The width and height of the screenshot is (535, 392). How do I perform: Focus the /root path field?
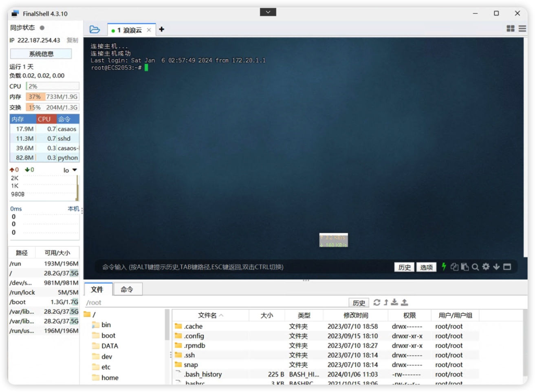(x=216, y=302)
